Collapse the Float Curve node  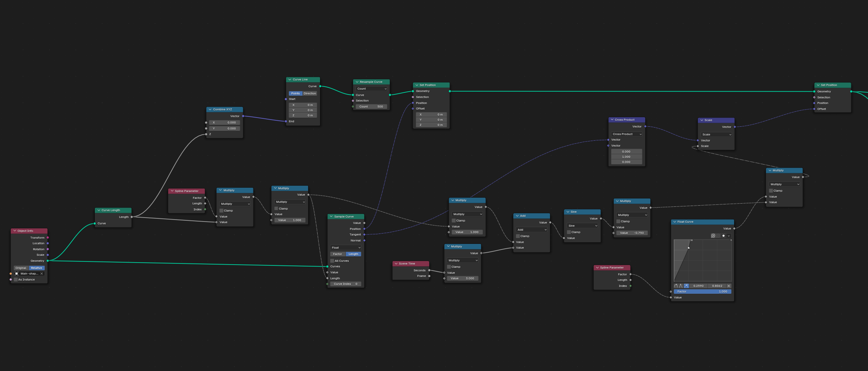675,222
